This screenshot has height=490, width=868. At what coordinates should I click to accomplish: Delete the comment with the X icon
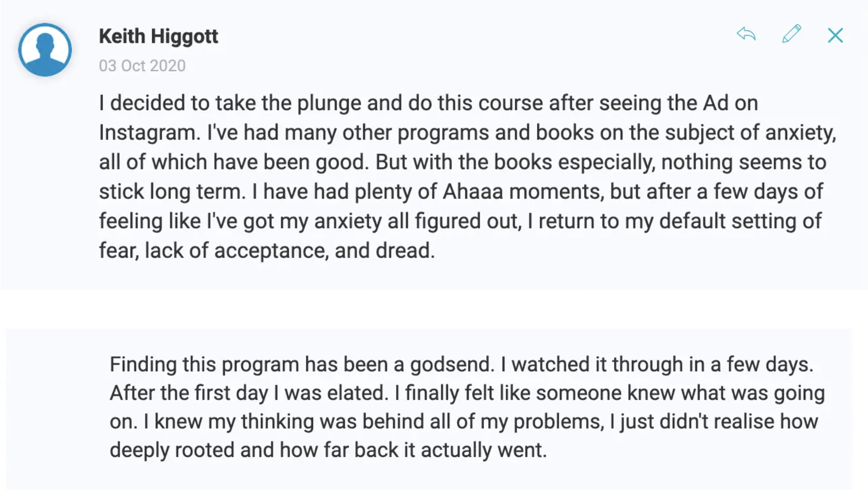click(x=835, y=35)
